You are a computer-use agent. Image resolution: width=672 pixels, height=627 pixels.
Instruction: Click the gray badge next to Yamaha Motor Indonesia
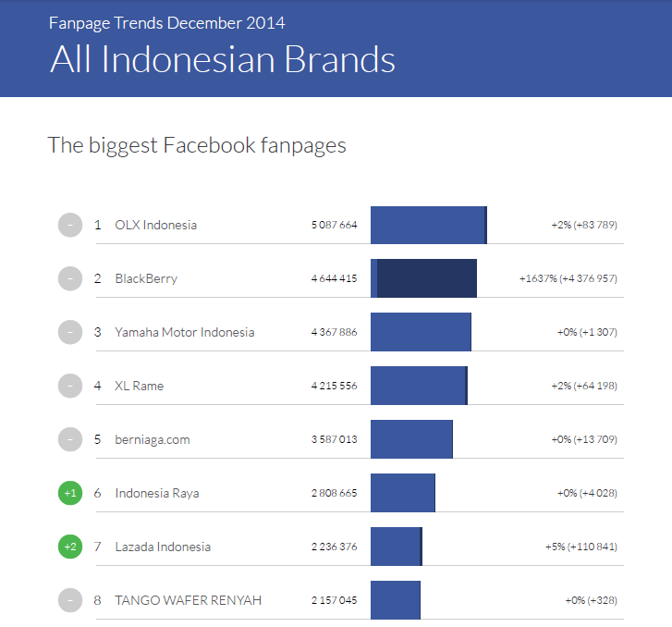pyautogui.click(x=69, y=332)
